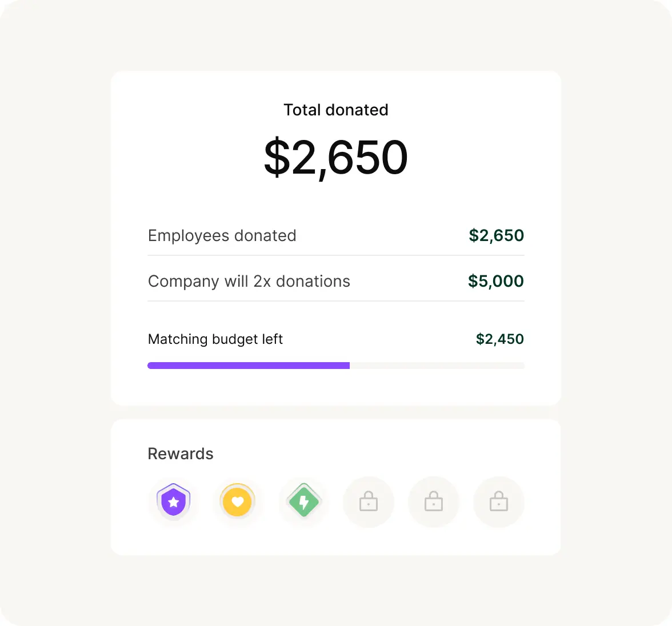Click the "Total donated" heading

pyautogui.click(x=336, y=110)
